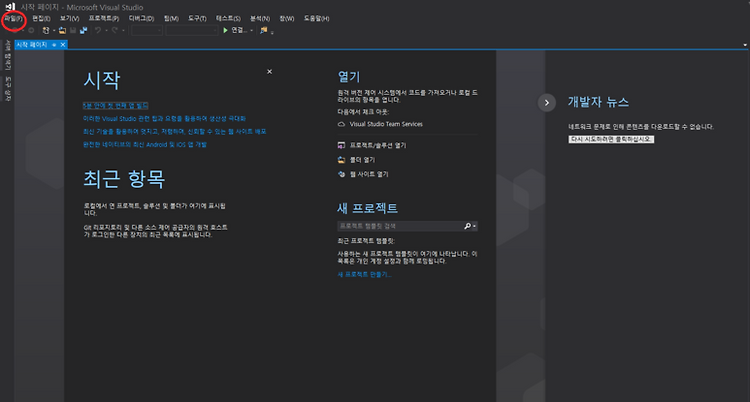This screenshot has width=750, height=402.
Task: Open the Android 및 iOS 앱 개발 link
Action: (145, 144)
